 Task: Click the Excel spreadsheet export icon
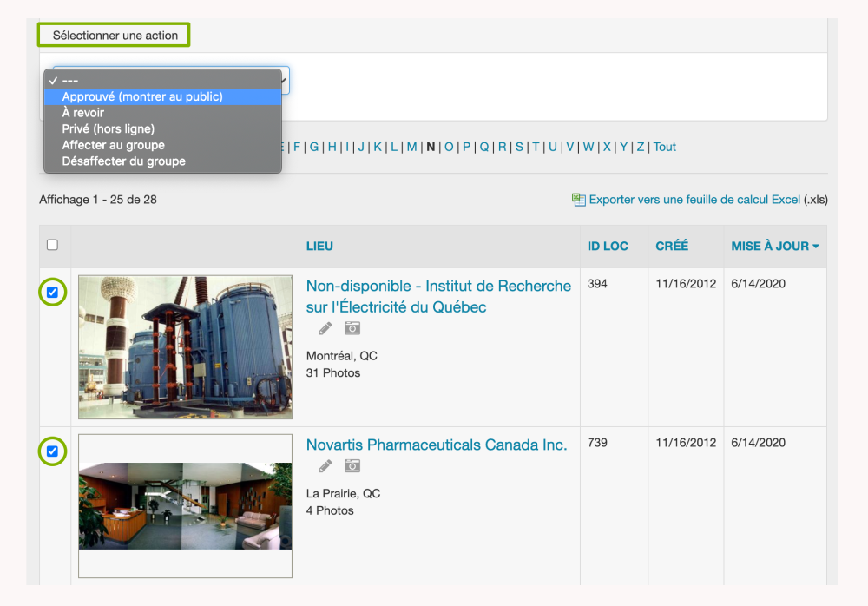(579, 200)
